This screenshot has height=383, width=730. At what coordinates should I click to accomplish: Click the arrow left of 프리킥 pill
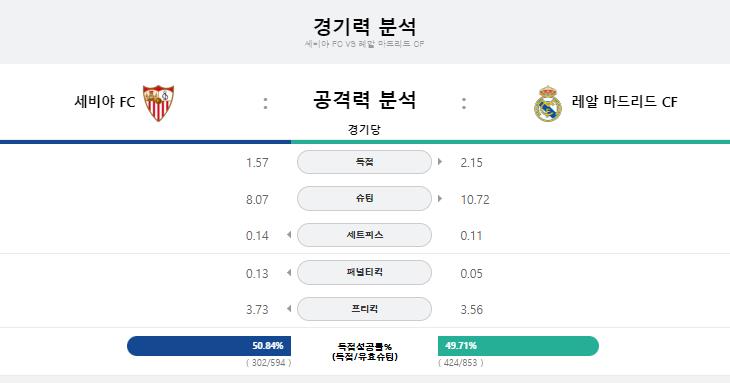pos(289,309)
